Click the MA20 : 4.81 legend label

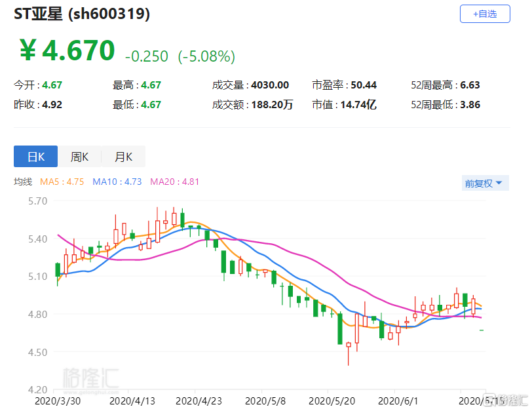point(174,182)
